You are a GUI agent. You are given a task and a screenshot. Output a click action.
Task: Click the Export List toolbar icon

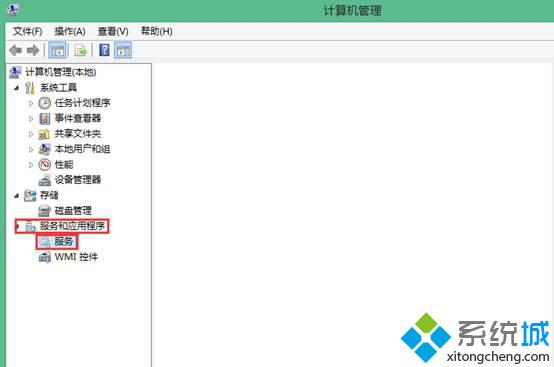(81, 51)
